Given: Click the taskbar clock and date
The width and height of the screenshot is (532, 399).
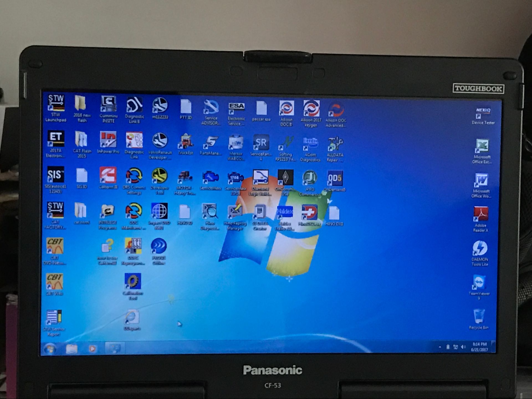Looking at the screenshot, I should [x=479, y=347].
